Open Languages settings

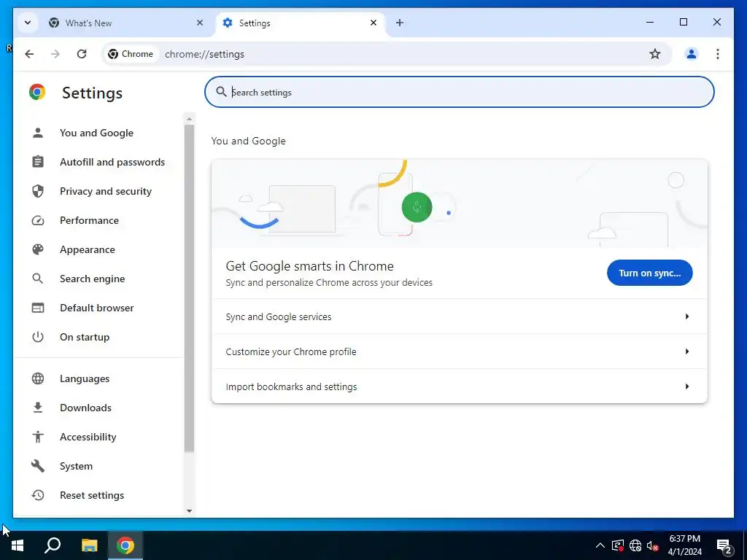click(x=85, y=378)
